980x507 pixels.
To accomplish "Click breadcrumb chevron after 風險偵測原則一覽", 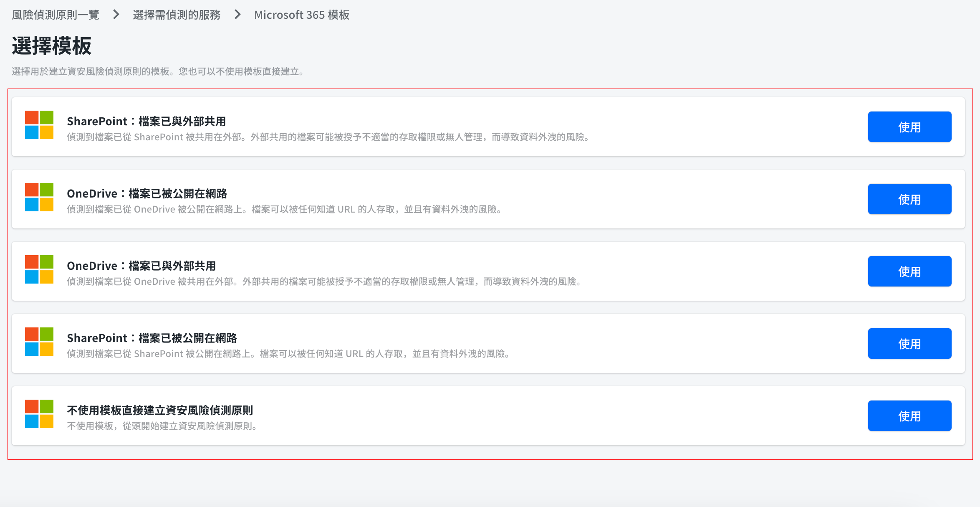I will coord(116,15).
